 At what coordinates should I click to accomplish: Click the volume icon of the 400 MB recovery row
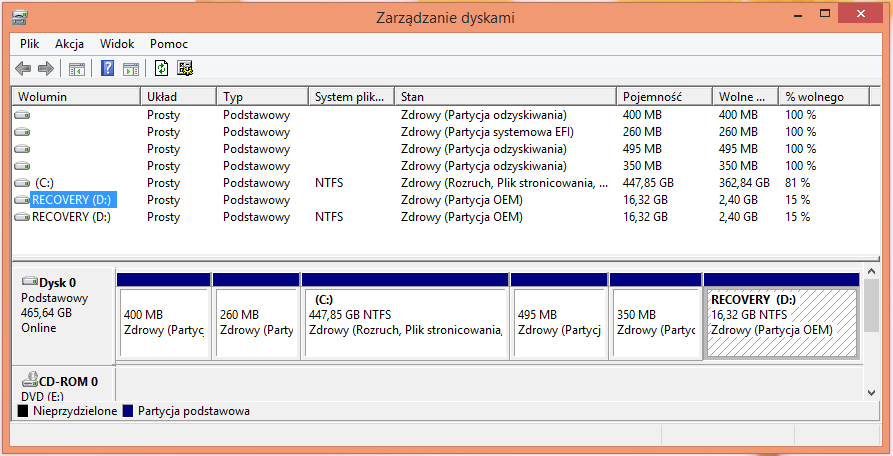point(22,115)
